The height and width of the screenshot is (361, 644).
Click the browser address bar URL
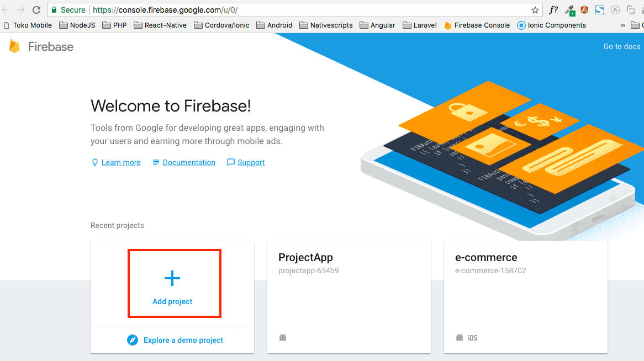[166, 10]
